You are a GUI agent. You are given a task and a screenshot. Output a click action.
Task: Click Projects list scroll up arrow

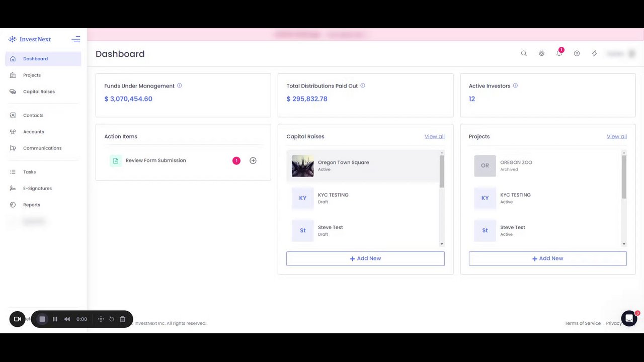(x=624, y=153)
